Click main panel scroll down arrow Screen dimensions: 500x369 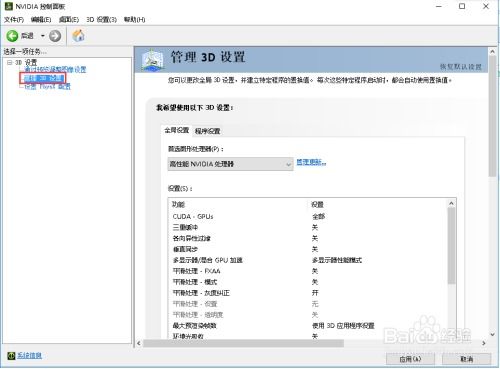pyautogui.click(x=492, y=334)
